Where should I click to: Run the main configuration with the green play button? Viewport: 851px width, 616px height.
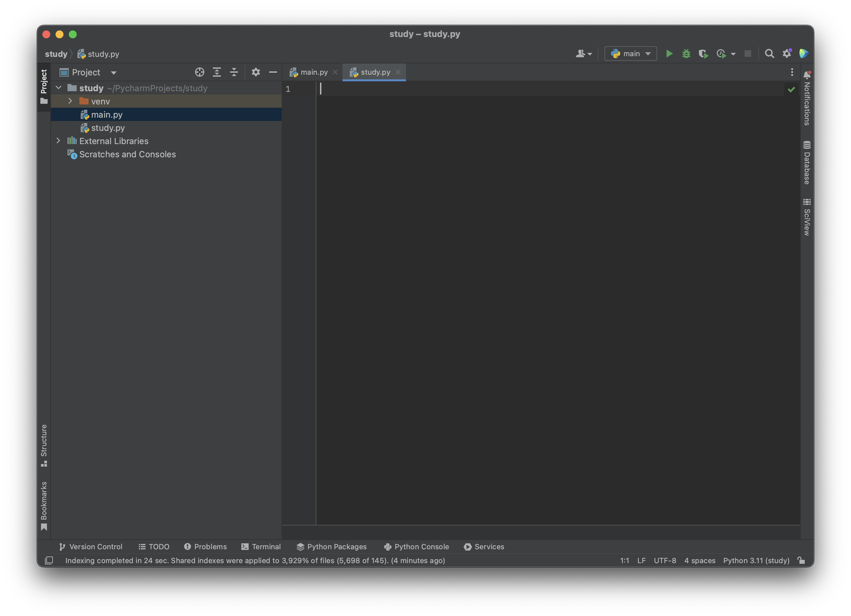point(669,54)
